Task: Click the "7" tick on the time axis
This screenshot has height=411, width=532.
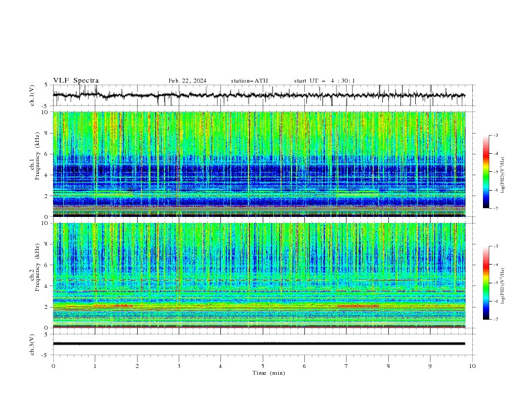Action: (347, 366)
